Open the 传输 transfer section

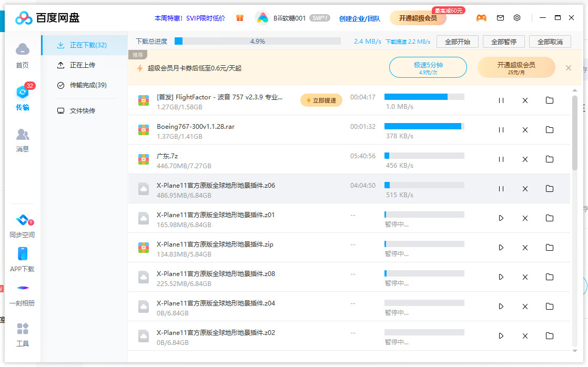(x=23, y=97)
